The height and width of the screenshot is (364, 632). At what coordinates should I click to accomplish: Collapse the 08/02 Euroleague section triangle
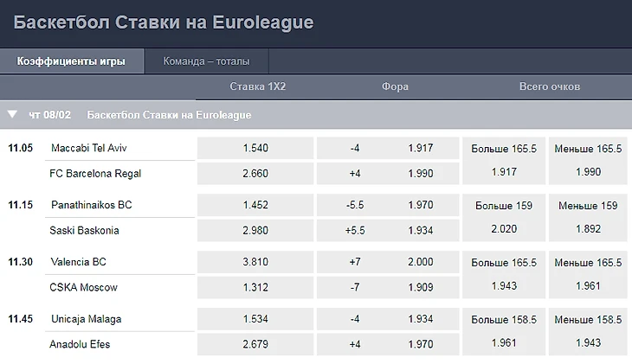[12, 114]
